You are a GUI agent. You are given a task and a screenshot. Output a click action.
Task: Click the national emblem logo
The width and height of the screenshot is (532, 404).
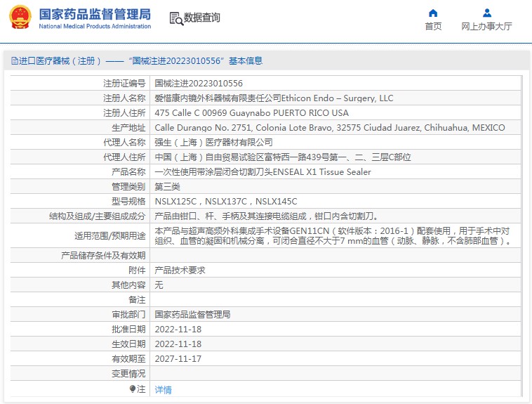[x=20, y=17]
